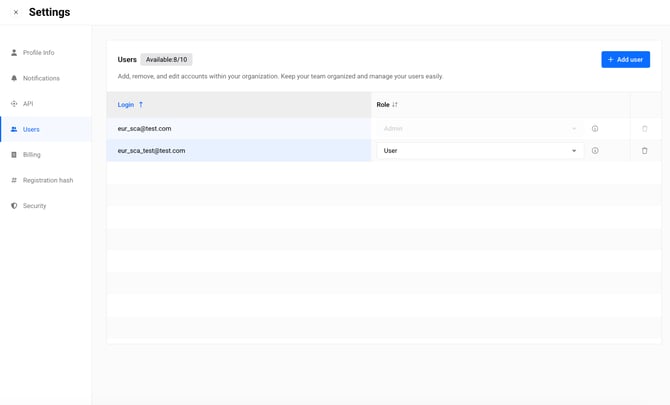Image resolution: width=670 pixels, height=405 pixels.
Task: Click the bell icon beside Notifications
Action: 14,78
